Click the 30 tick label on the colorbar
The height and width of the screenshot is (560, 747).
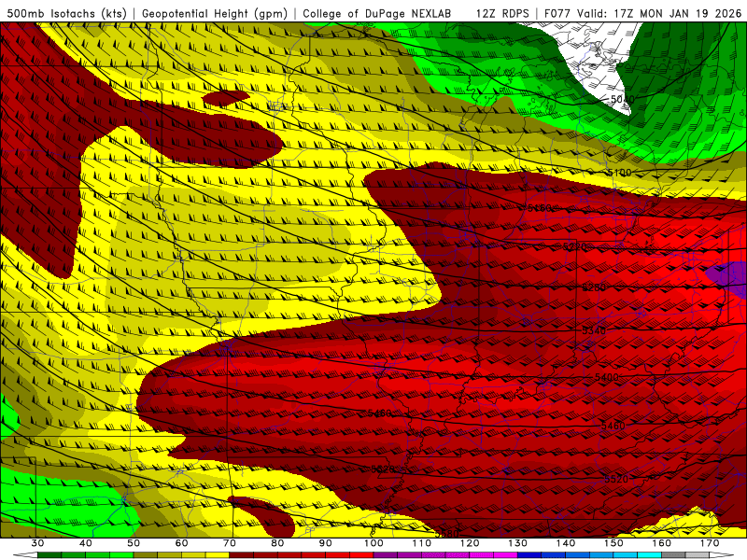point(37,543)
